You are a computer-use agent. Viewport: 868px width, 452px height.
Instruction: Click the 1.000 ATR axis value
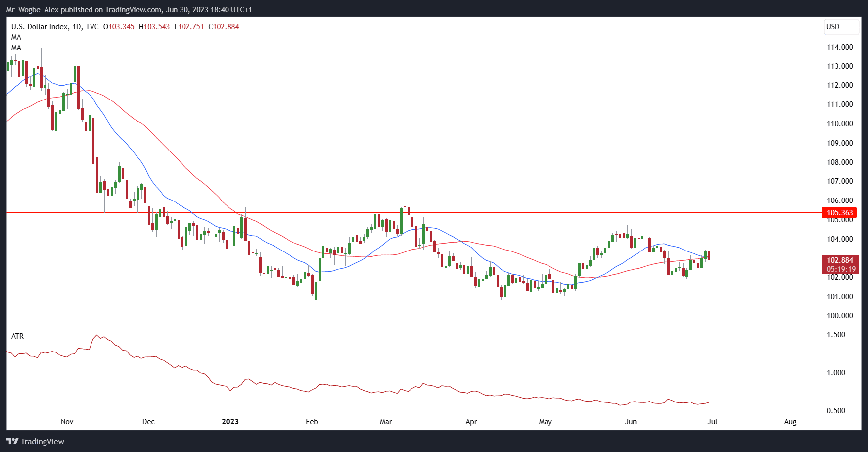(x=836, y=373)
